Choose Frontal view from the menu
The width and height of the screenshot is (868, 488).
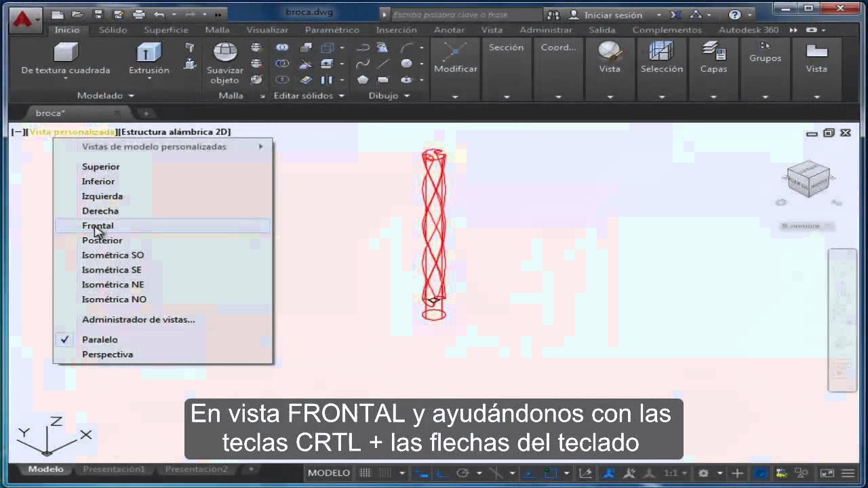(x=163, y=226)
